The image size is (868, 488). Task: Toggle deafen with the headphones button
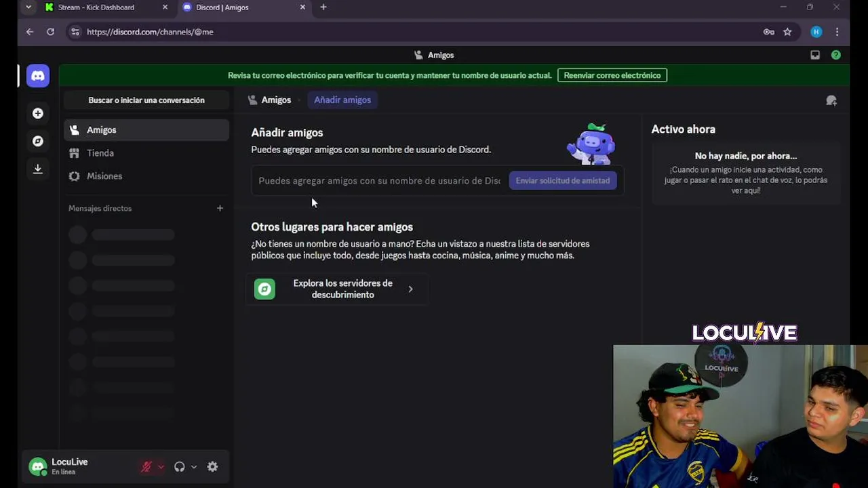[x=179, y=466]
